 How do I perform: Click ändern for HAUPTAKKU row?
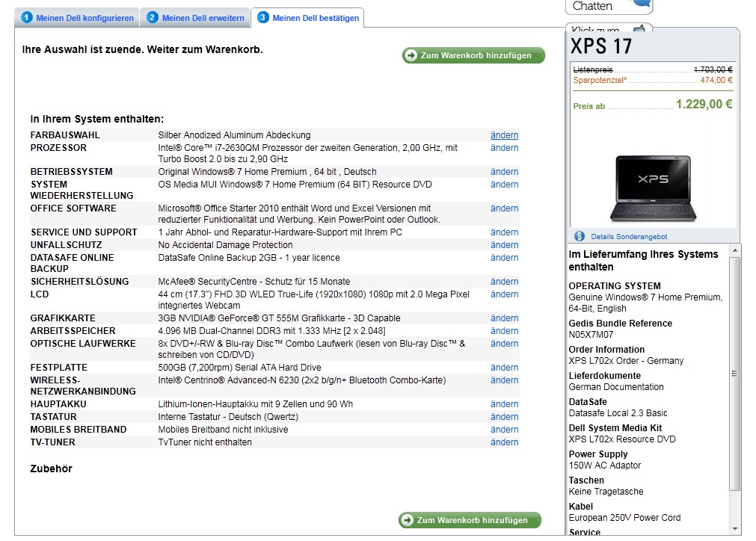pos(504,404)
